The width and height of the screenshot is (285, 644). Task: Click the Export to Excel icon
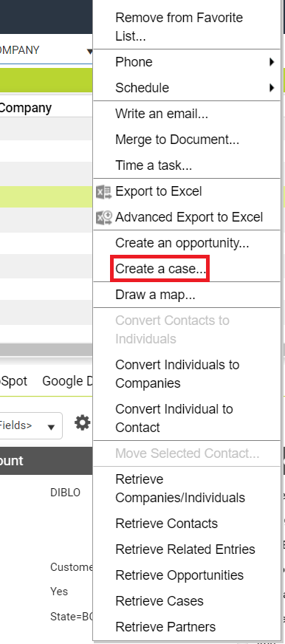[104, 192]
